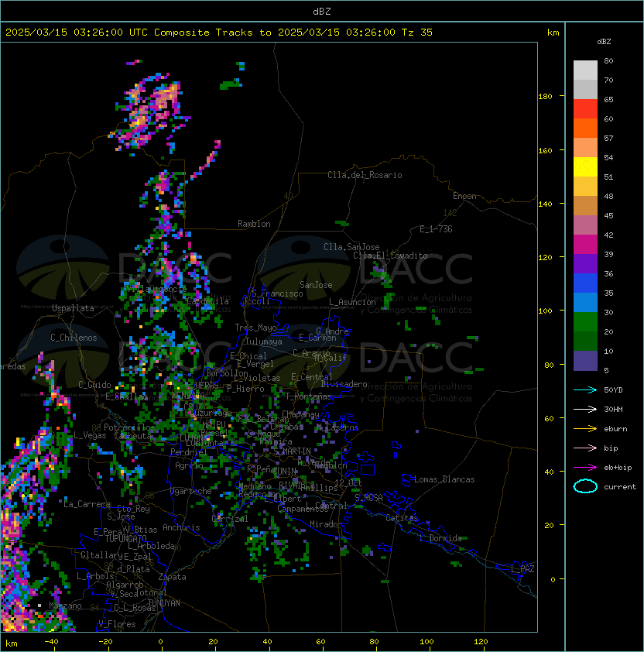Click the eburn yellow arrow legend icon

point(585,429)
